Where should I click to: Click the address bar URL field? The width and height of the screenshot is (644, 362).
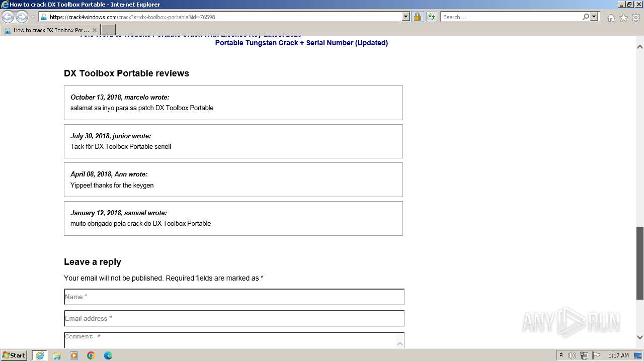(x=220, y=17)
